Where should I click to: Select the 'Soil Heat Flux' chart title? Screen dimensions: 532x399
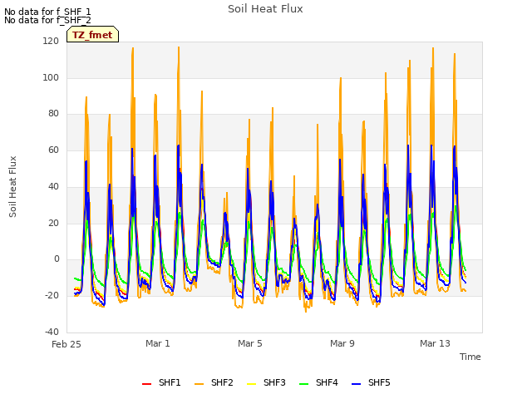pyautogui.click(x=265, y=9)
